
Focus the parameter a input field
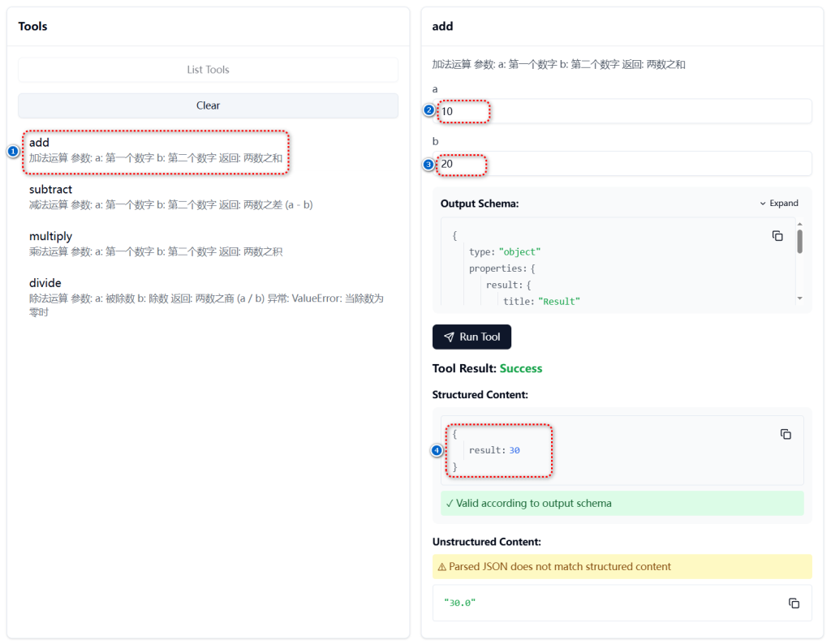[x=622, y=111]
